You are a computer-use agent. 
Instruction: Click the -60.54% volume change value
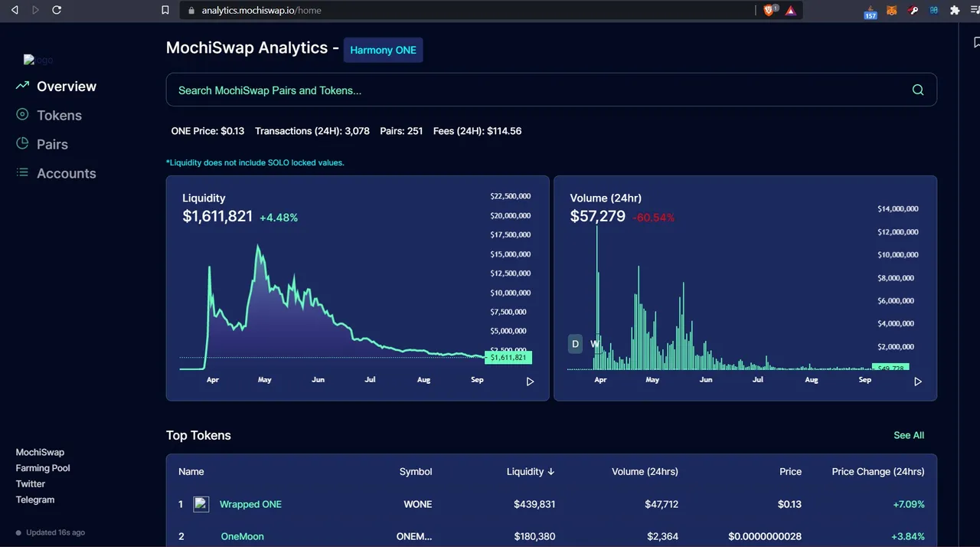653,218
